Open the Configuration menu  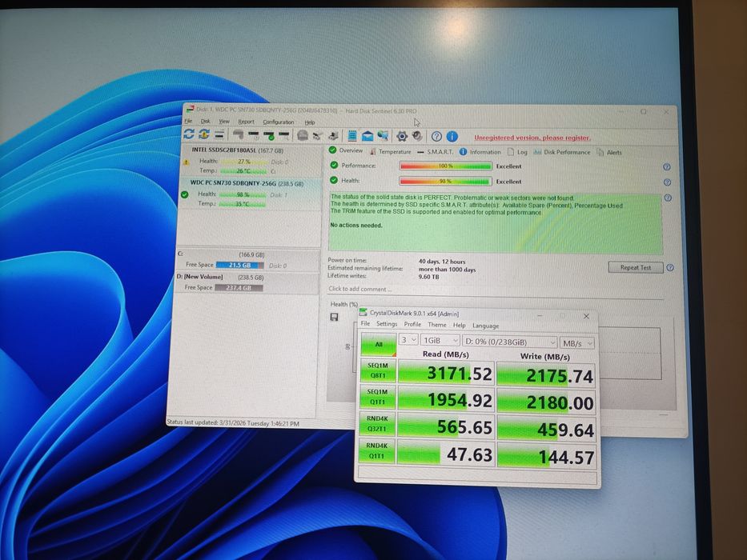point(278,122)
